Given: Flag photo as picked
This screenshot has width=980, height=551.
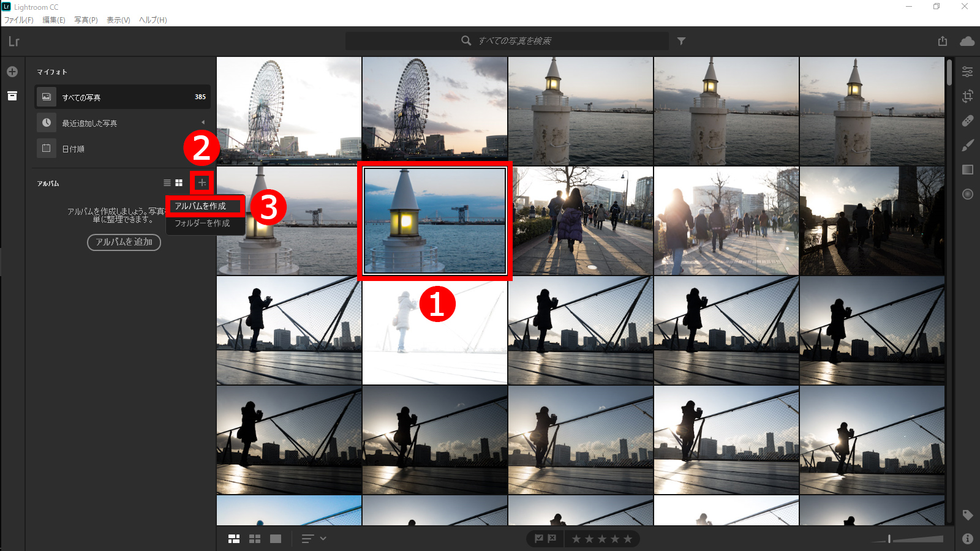Looking at the screenshot, I should (539, 539).
